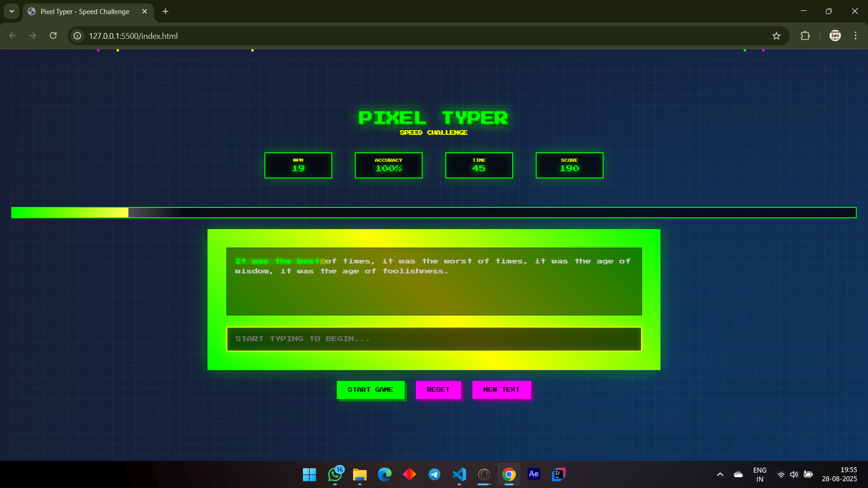
Task: Open Visual Studio Code from taskbar
Action: click(x=459, y=474)
